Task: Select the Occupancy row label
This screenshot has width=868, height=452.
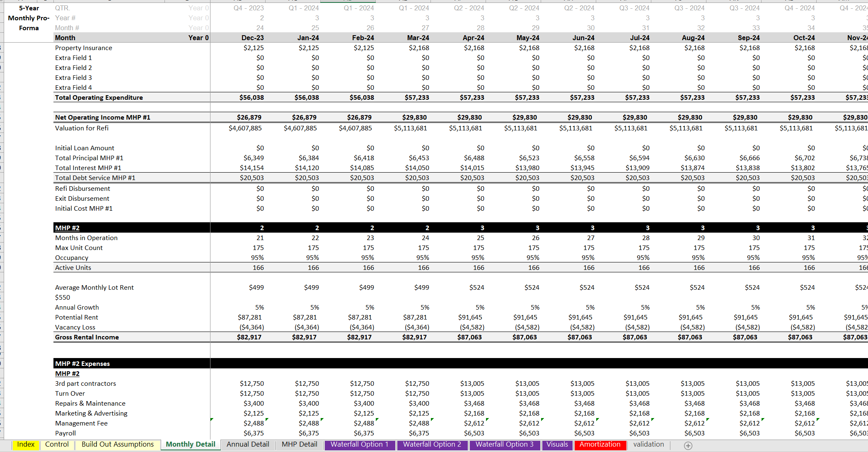Action: point(72,258)
